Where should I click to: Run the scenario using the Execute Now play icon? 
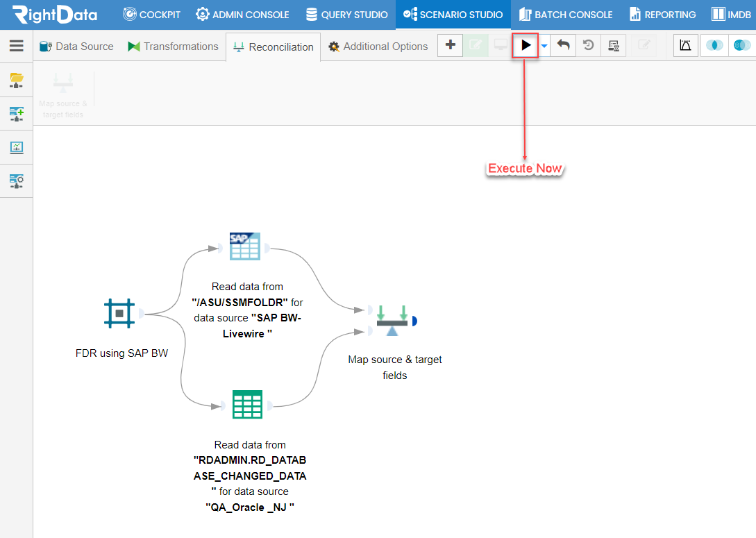pyautogui.click(x=526, y=45)
